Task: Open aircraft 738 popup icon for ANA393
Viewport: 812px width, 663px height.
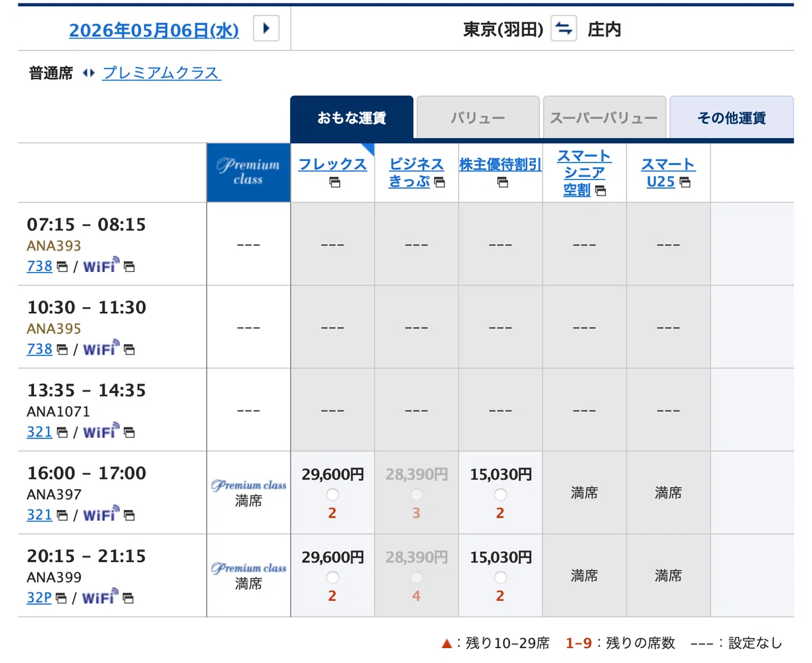Action: pos(62,267)
